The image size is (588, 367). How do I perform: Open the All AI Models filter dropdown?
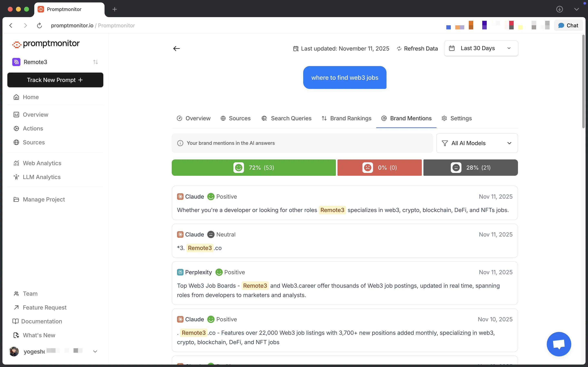point(477,143)
